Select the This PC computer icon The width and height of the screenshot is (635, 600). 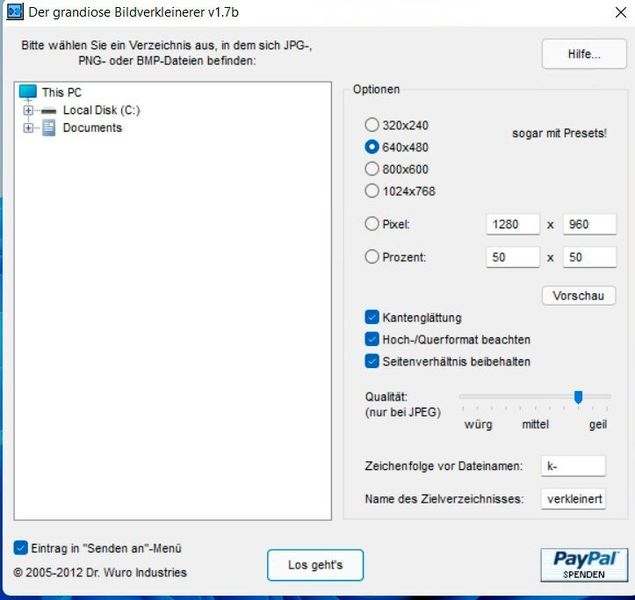pos(28,92)
